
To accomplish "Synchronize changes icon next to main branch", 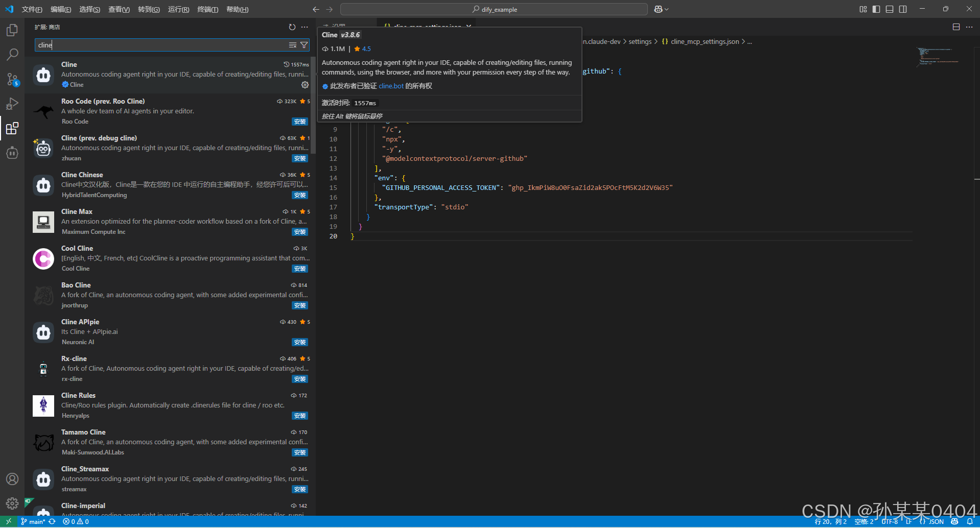I will 52,521.
